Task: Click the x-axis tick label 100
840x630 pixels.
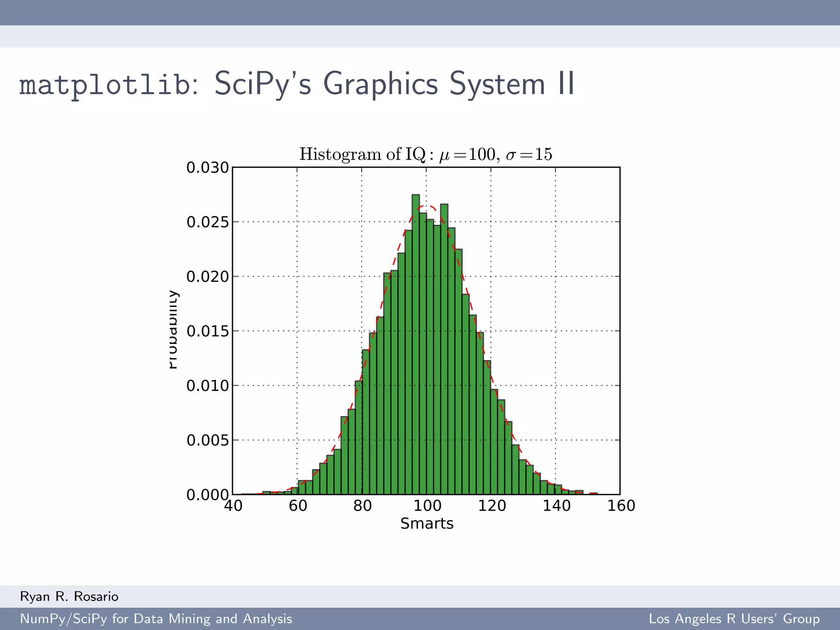Action: [427, 506]
